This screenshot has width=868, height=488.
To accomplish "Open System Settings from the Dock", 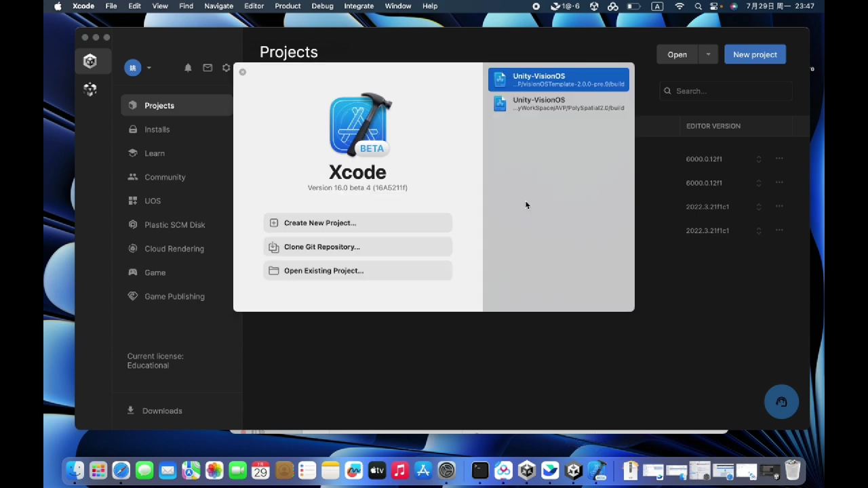I will pos(446,470).
